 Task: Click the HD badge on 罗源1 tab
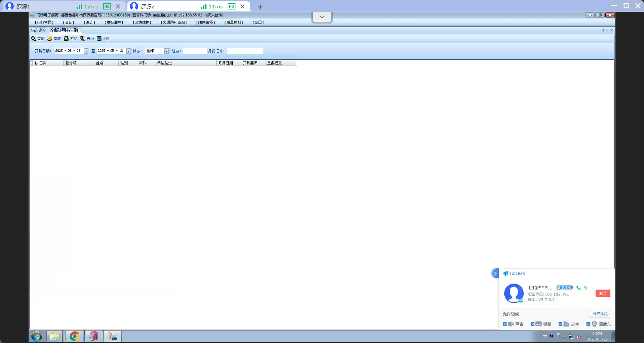[107, 6]
